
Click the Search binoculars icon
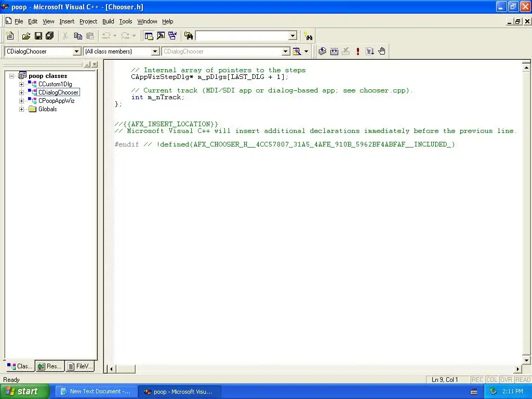coord(309,36)
